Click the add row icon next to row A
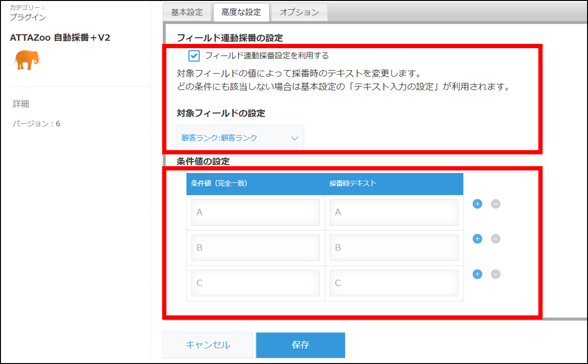This screenshot has width=588, height=364. (x=477, y=203)
